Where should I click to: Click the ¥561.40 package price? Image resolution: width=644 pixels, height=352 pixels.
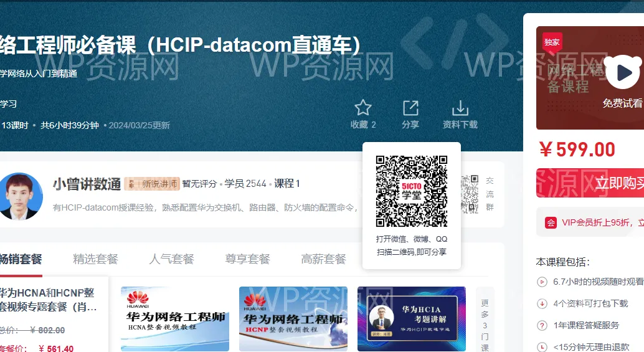click(x=56, y=348)
